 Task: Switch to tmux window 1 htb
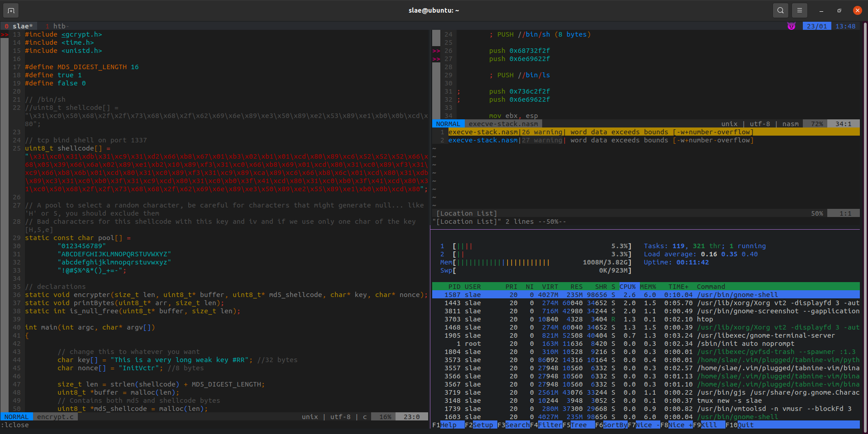point(57,26)
